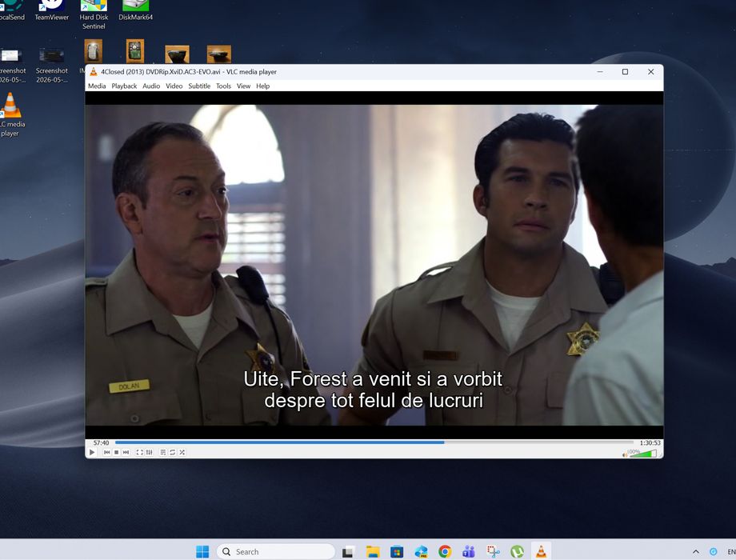The height and width of the screenshot is (560, 736).
Task: Open Task View from taskbar
Action: [347, 551]
